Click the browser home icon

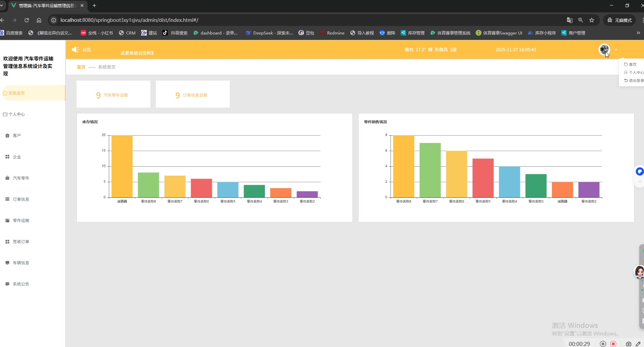coord(39,20)
